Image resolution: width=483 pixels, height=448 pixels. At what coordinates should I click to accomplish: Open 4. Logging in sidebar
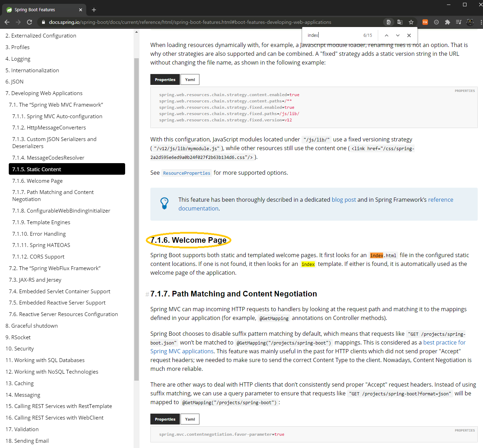pos(18,59)
